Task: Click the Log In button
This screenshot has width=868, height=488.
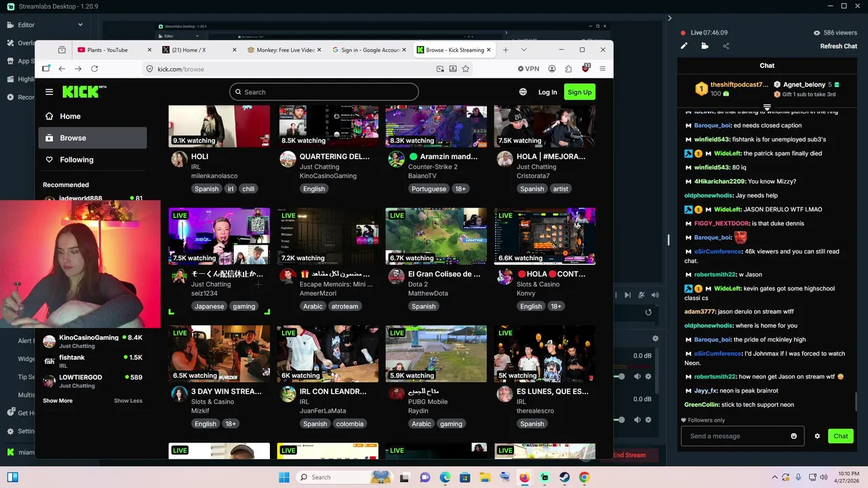Action: [547, 92]
